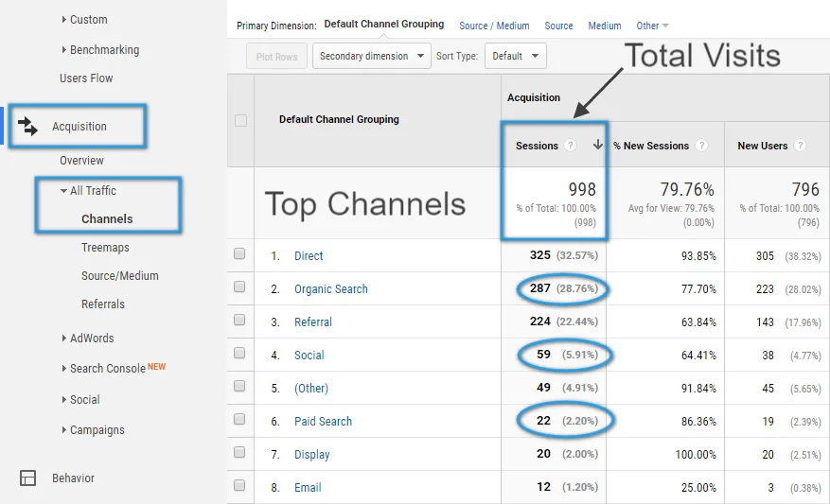
Task: Open the Email channel link
Action: click(x=308, y=488)
